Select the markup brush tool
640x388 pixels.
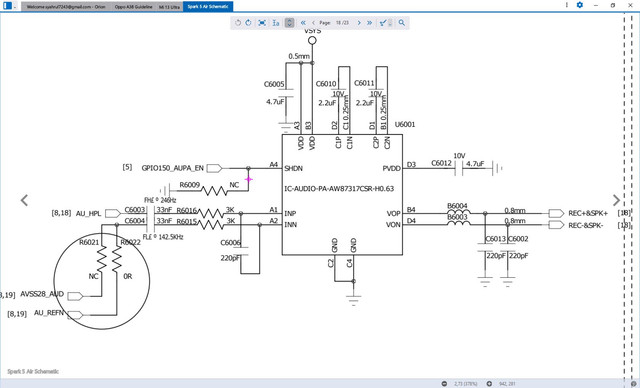pos(383,23)
